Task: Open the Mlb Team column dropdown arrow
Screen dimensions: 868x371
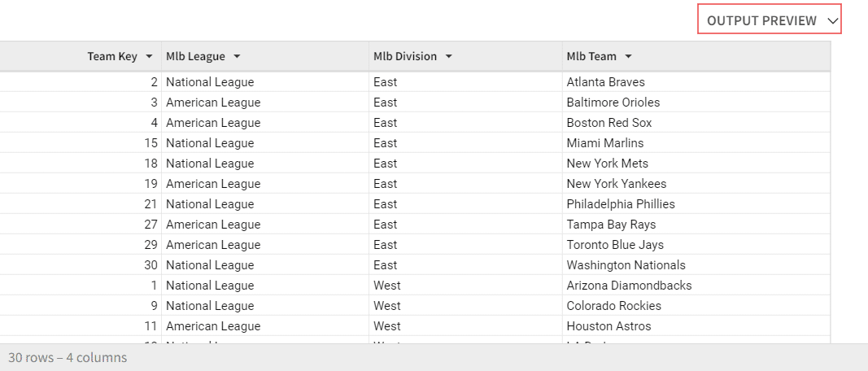Action: pos(629,57)
